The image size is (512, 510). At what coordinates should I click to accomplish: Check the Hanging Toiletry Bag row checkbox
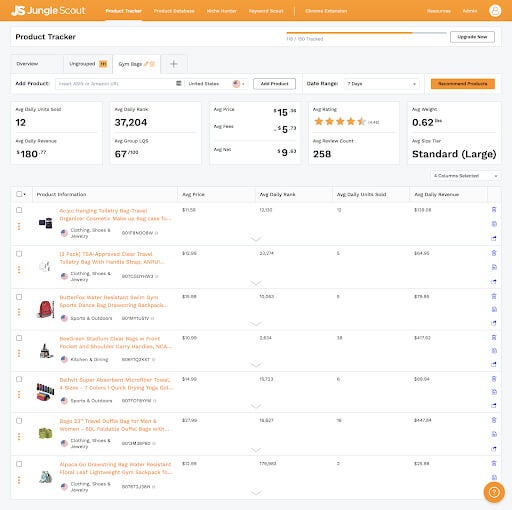coord(19,210)
